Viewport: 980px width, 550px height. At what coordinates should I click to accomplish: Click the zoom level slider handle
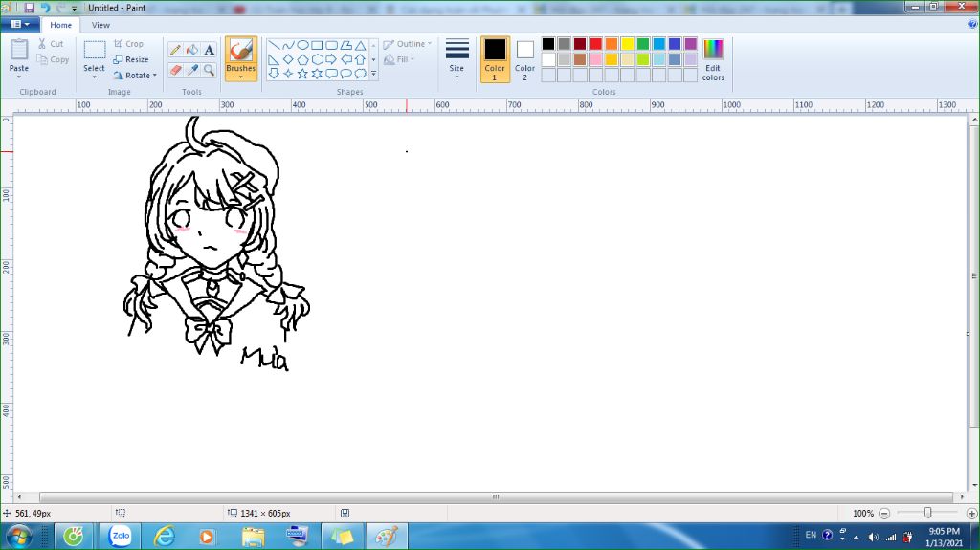tap(928, 513)
